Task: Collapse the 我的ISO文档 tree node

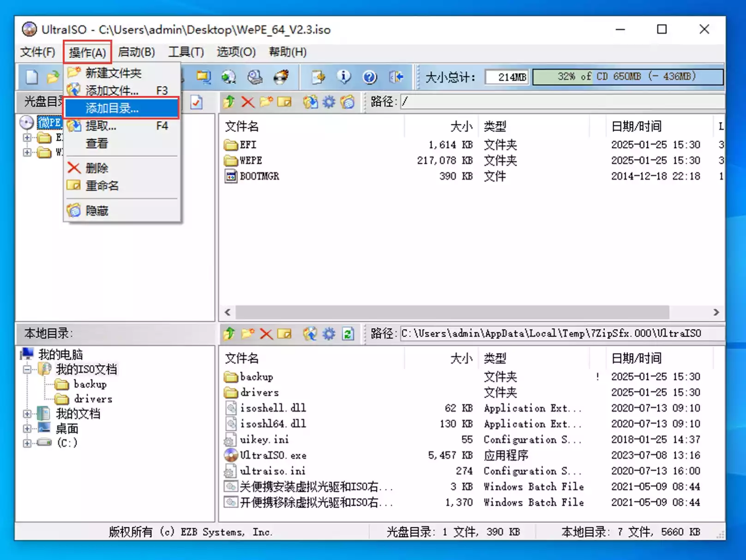Action: (x=27, y=369)
